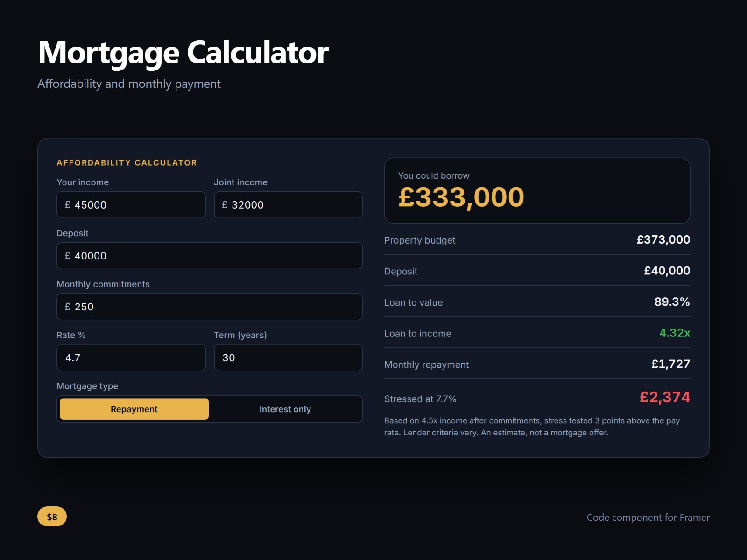Screen dimensions: 747x560
Task: Click the Property budget value £373,000
Action: click(663, 240)
